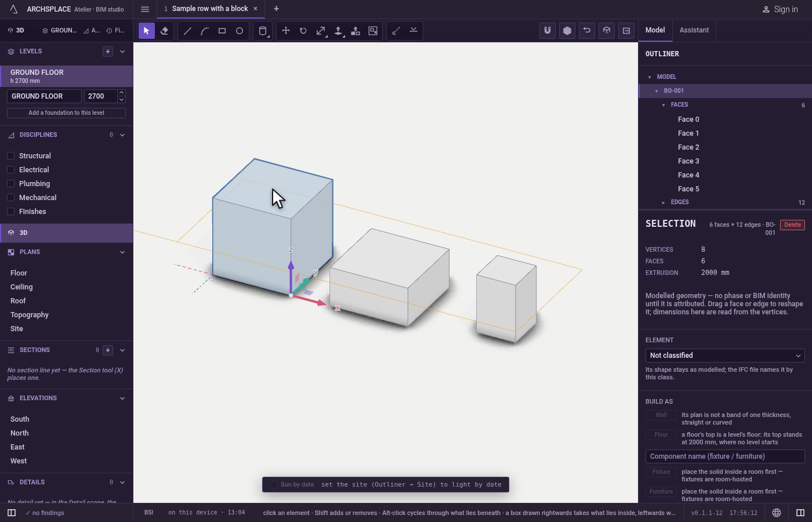Activate the Rotate tool

pos(303,31)
